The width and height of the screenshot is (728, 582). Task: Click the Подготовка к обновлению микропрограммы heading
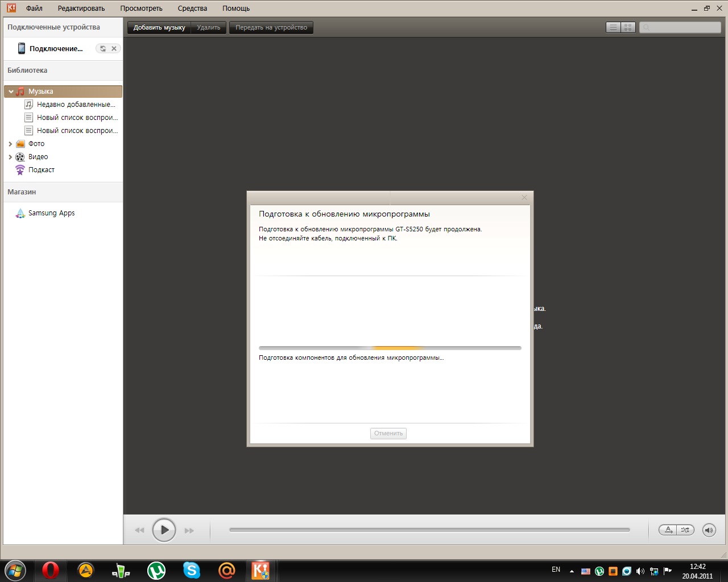[344, 214]
